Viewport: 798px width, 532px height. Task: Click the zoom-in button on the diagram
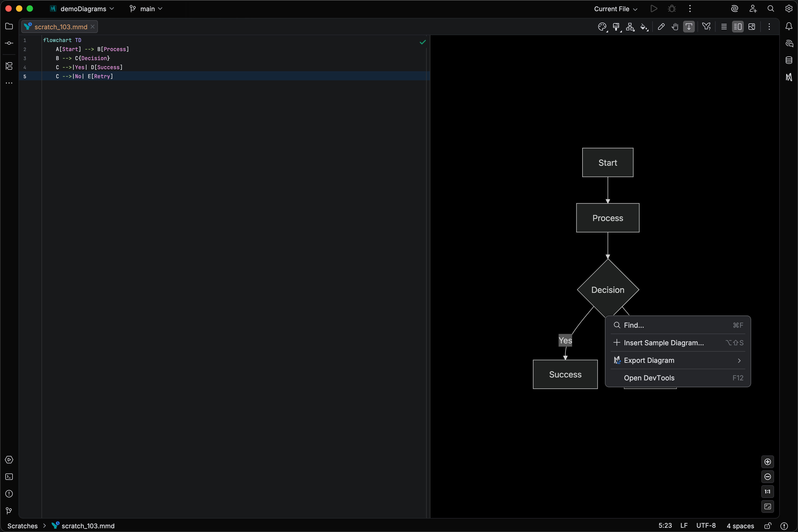point(768,462)
